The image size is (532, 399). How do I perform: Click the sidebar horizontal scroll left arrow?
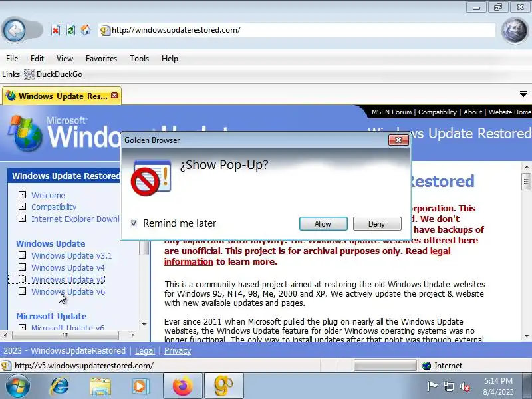point(5,336)
